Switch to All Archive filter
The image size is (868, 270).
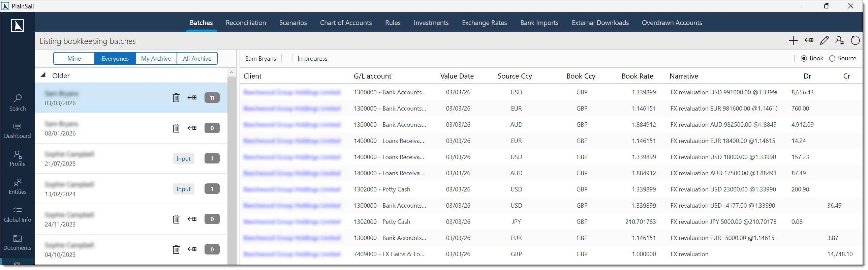coord(197,58)
